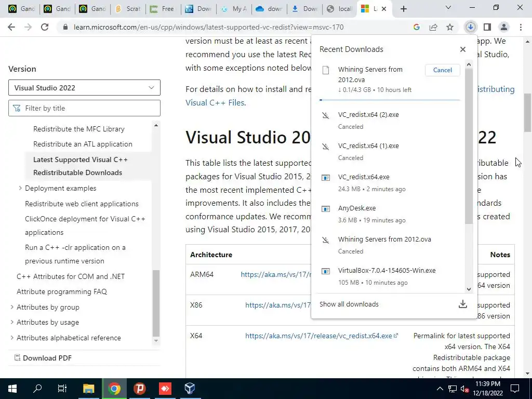Image resolution: width=532 pixels, height=399 pixels.
Task: Open Redistribute the MFC Library
Action: click(x=79, y=129)
